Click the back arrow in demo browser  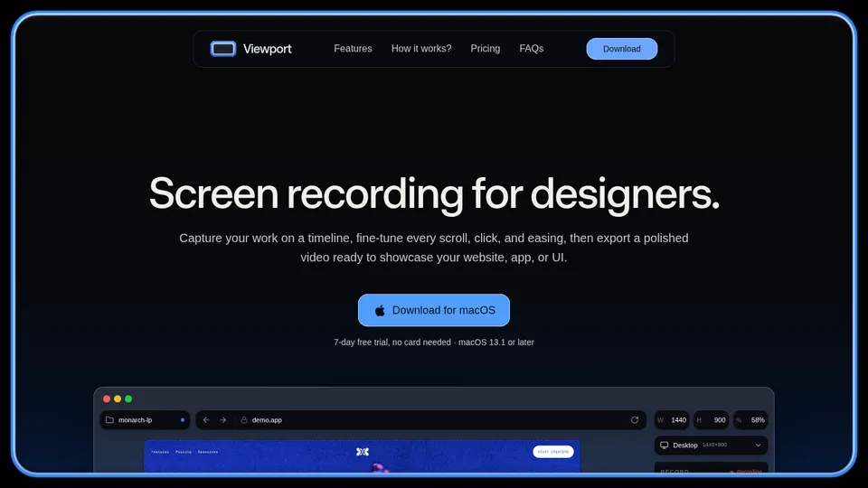[206, 420]
